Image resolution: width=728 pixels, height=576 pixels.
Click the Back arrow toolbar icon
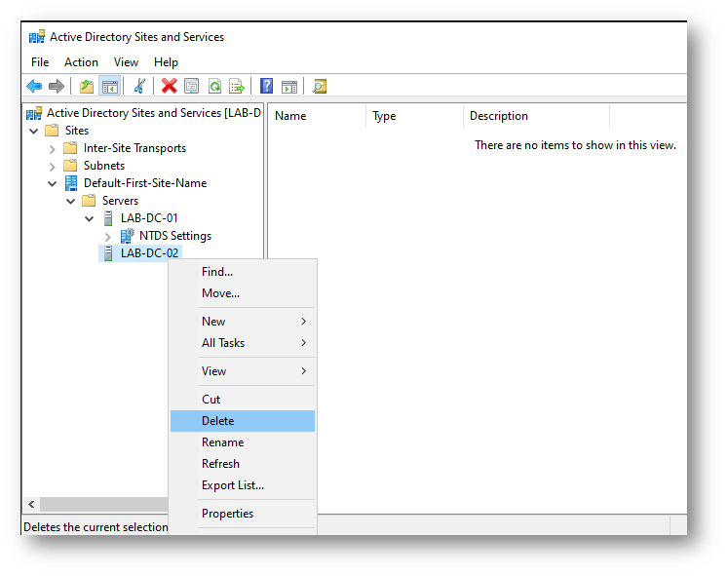click(34, 86)
